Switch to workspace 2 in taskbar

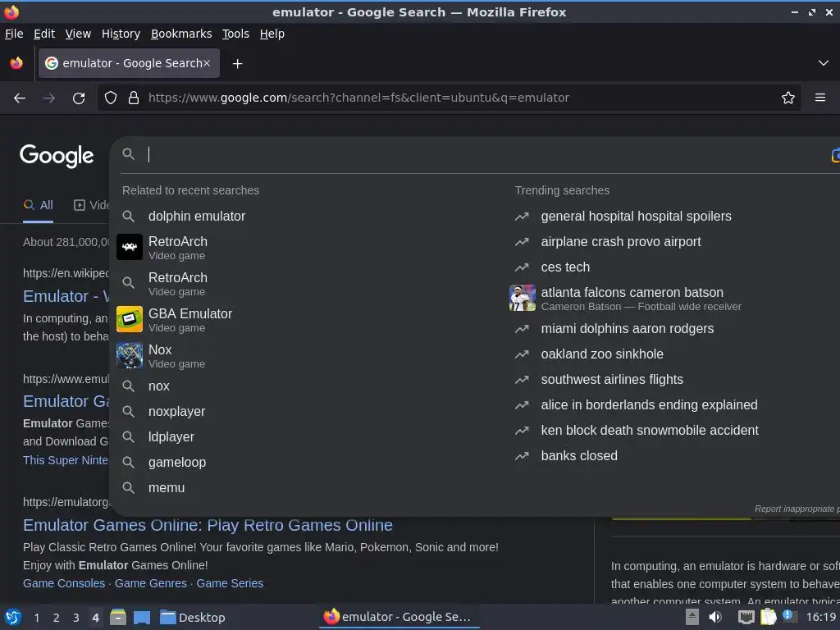click(x=57, y=618)
